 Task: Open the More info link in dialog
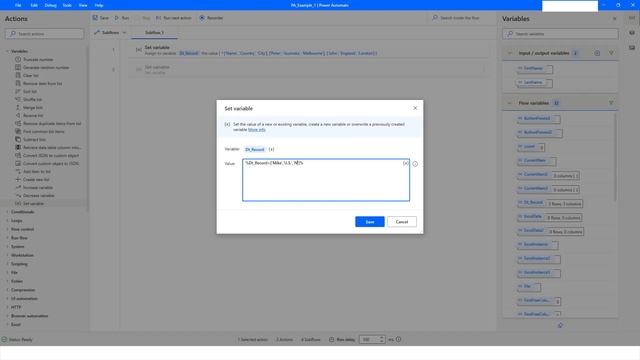tap(257, 129)
